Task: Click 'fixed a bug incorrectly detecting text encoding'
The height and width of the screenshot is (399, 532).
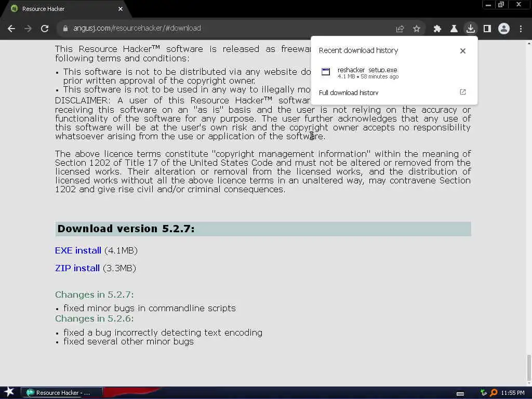Action: click(x=163, y=332)
